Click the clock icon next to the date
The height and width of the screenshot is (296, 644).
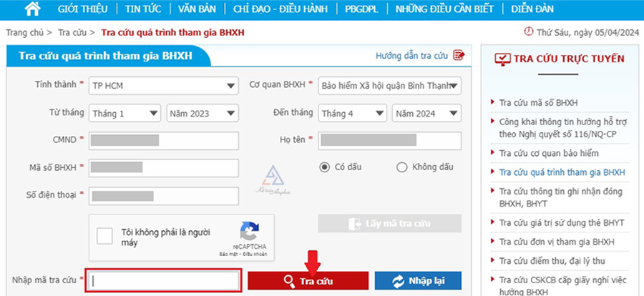(529, 32)
